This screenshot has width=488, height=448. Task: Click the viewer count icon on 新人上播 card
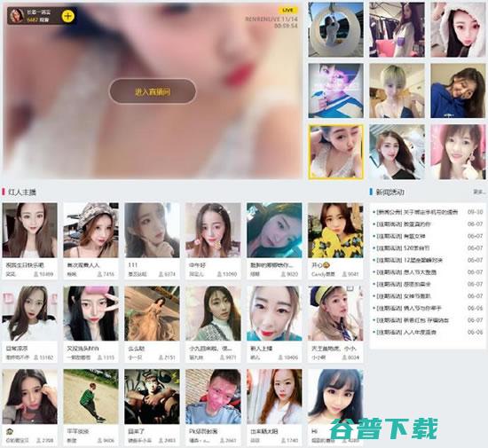pyautogui.click(x=280, y=358)
